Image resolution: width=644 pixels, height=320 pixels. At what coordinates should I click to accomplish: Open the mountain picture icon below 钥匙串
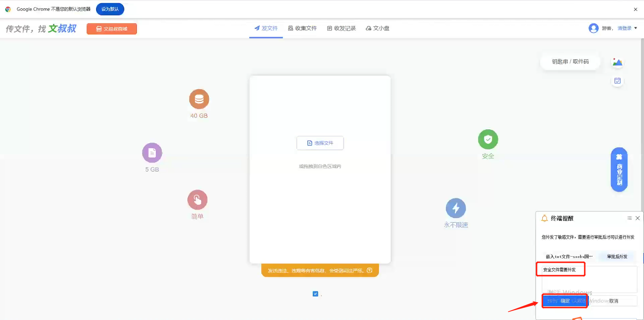click(x=618, y=62)
